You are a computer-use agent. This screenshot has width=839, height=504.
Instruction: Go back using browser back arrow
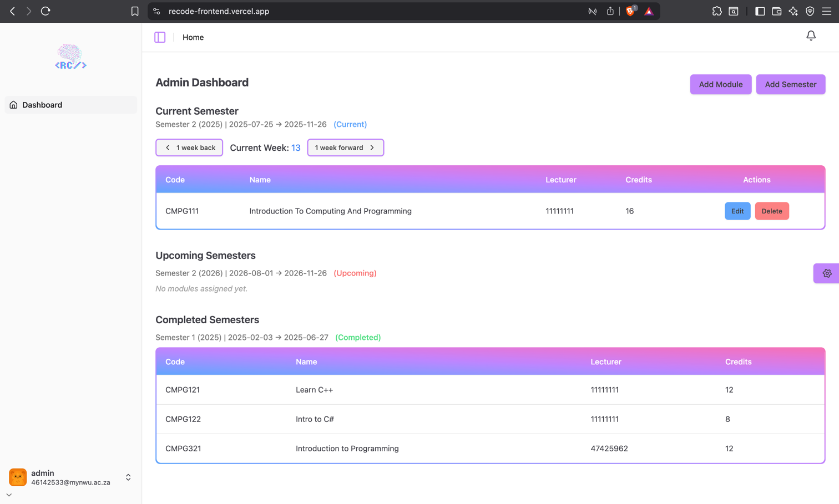[12, 11]
